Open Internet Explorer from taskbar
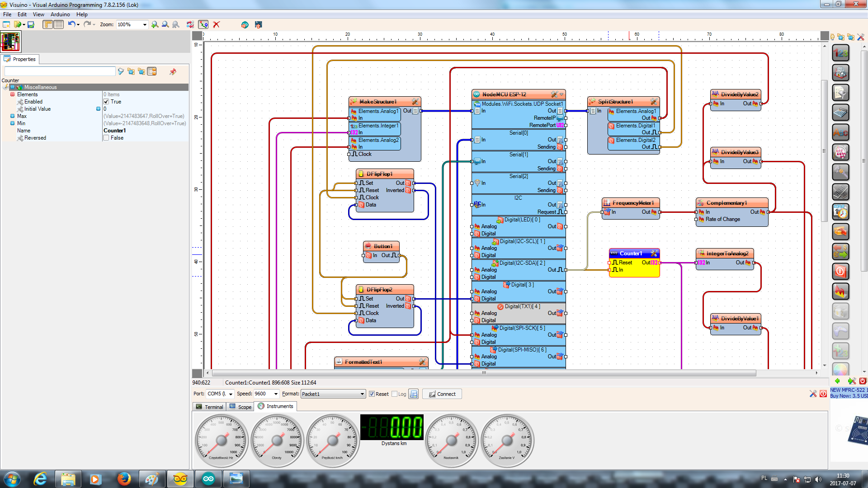 40,479
